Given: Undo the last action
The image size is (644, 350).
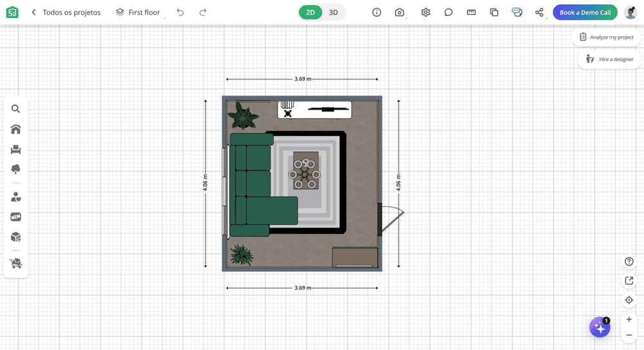Looking at the screenshot, I should coord(180,12).
